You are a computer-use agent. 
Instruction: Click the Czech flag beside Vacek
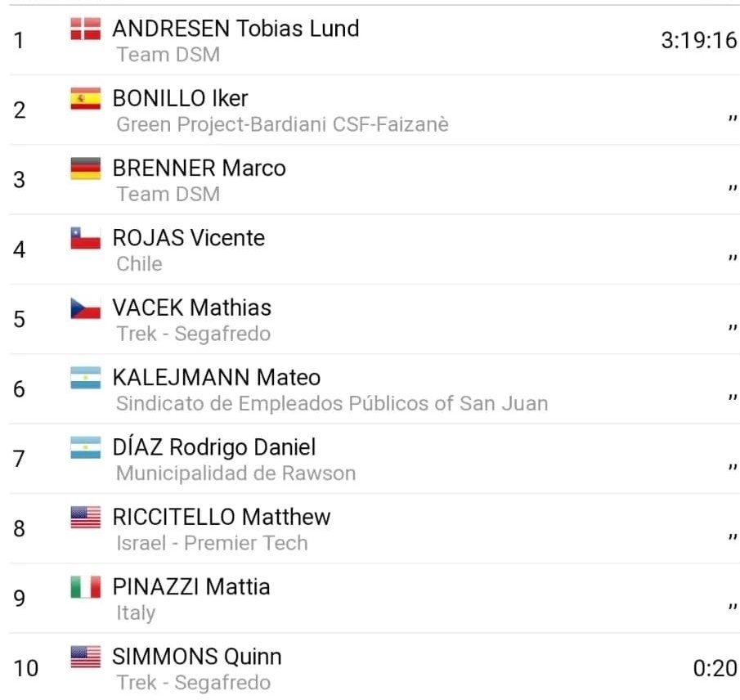point(85,308)
